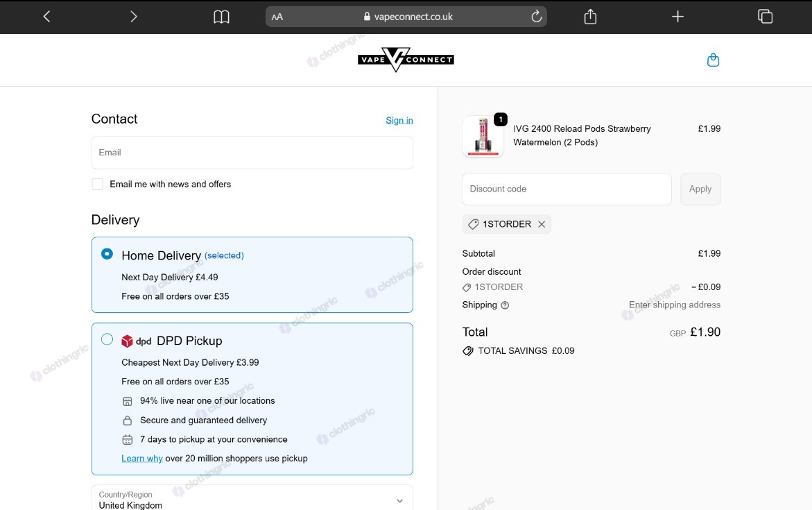The width and height of the screenshot is (812, 510).
Task: Check Email me with news and offers
Action: 97,184
